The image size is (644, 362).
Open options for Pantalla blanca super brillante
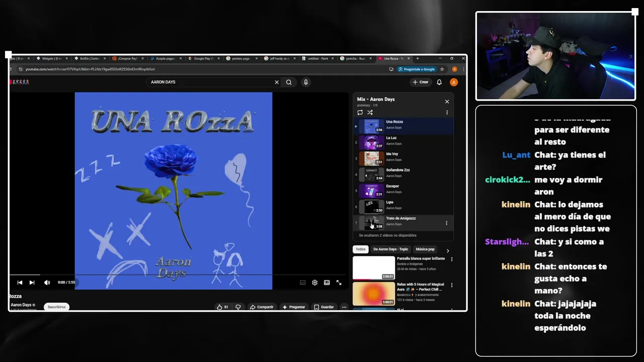point(451,259)
